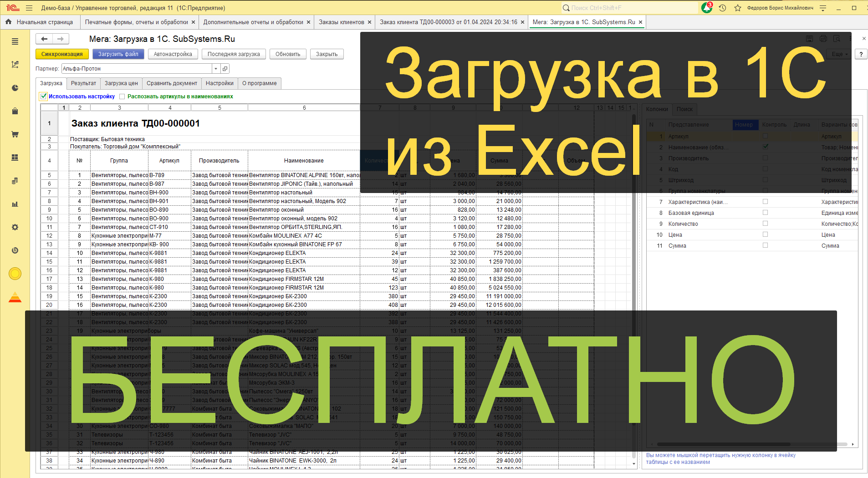Switch to the Загрузка цен tab

click(x=121, y=83)
